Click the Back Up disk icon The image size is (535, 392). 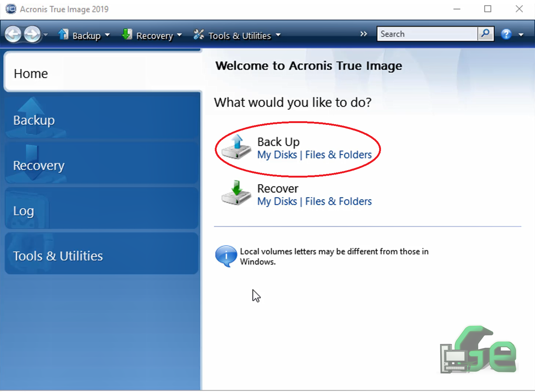coord(236,147)
